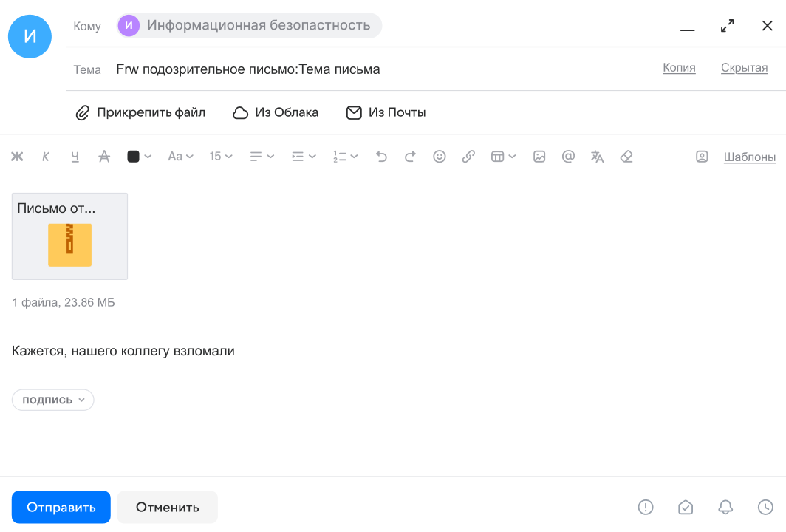Screen dimensions: 786x532
Task: Undo the last action
Action: click(381, 157)
